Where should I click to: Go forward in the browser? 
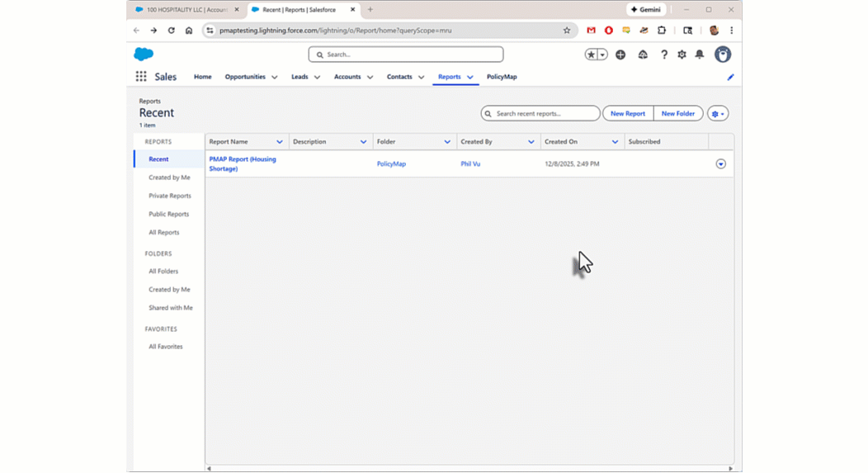[x=153, y=31]
